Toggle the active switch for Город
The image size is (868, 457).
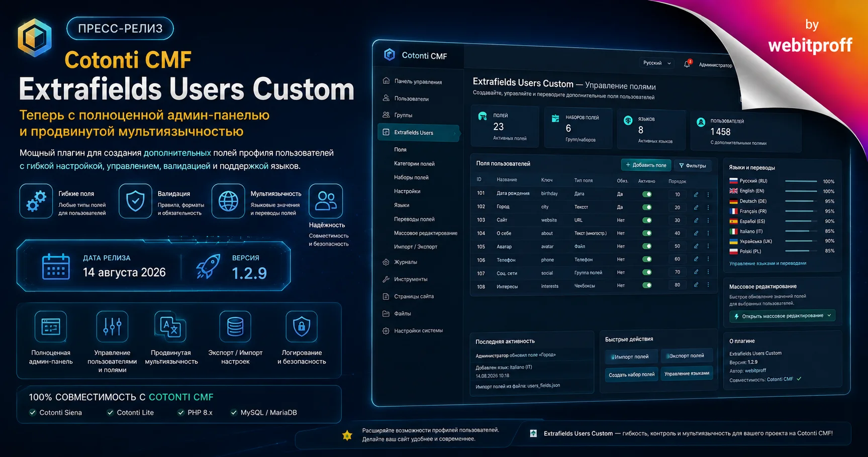click(647, 207)
